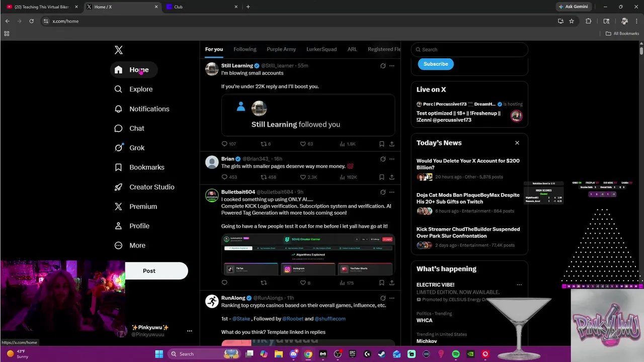Bookmark Brian's post
The image size is (644, 362).
pyautogui.click(x=382, y=177)
